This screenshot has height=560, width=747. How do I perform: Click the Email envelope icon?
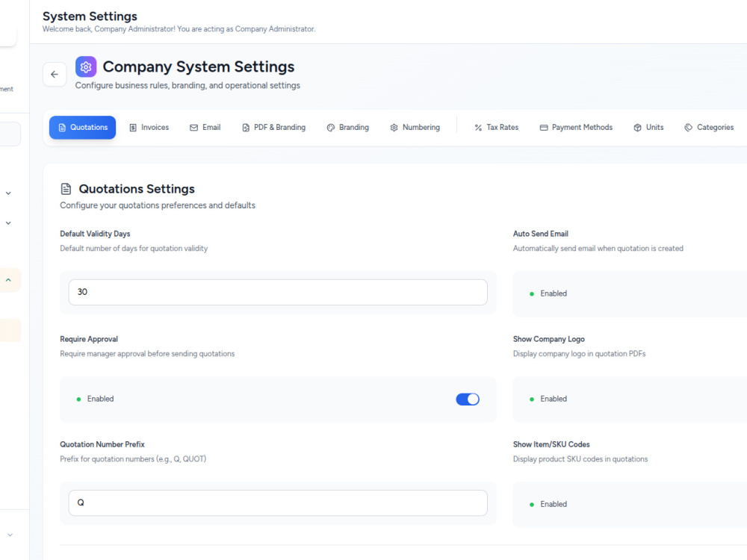(193, 128)
